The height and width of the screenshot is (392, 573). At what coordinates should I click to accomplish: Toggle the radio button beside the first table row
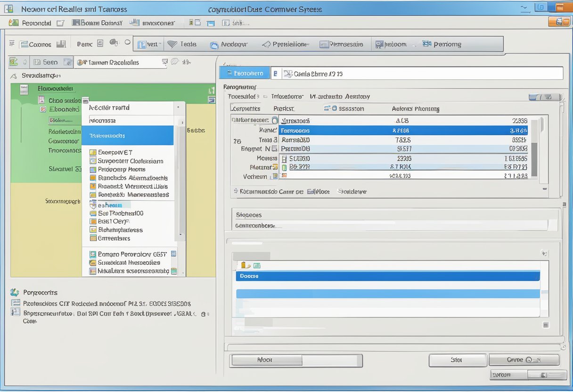[x=275, y=120]
